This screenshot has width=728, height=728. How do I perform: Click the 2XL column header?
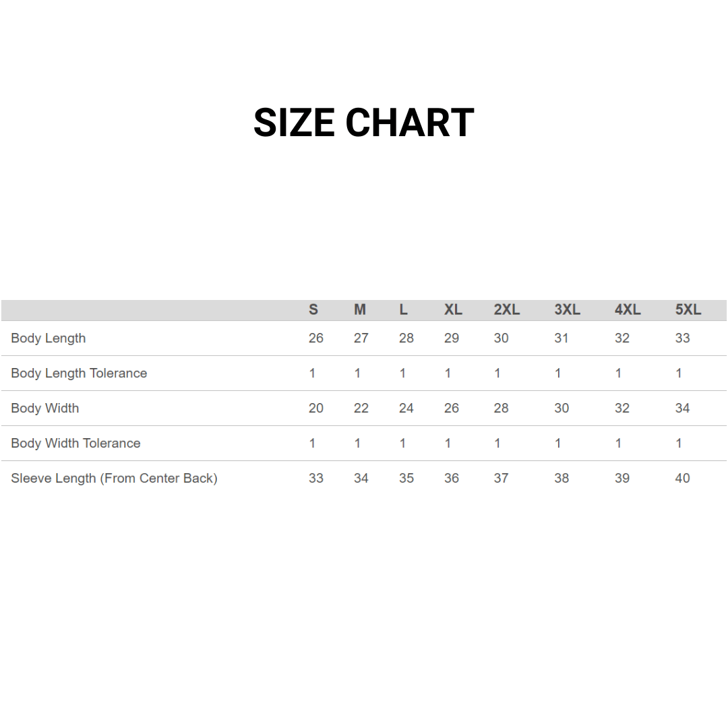[507, 310]
